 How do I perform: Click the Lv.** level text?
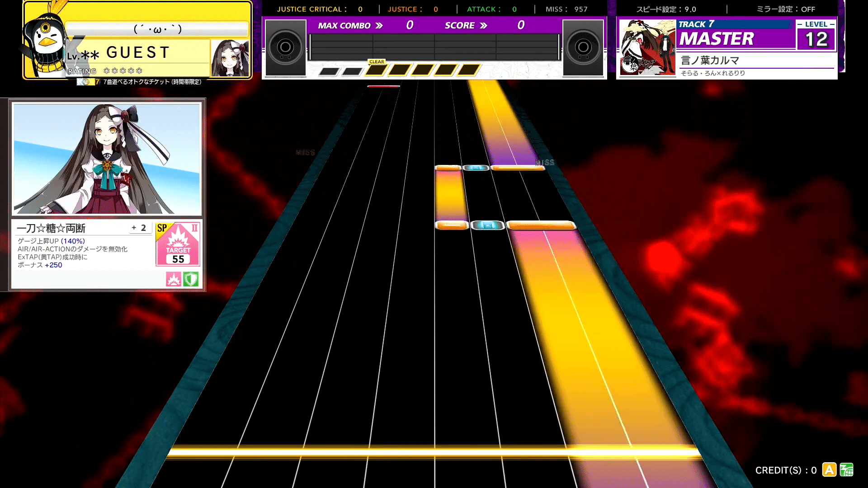[x=83, y=56]
